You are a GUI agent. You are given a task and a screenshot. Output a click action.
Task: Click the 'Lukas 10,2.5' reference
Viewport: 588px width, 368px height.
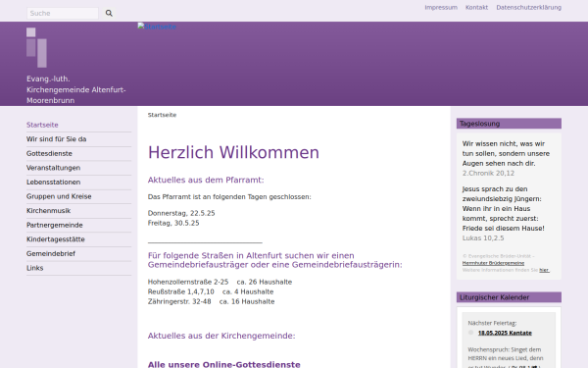pyautogui.click(x=483, y=238)
